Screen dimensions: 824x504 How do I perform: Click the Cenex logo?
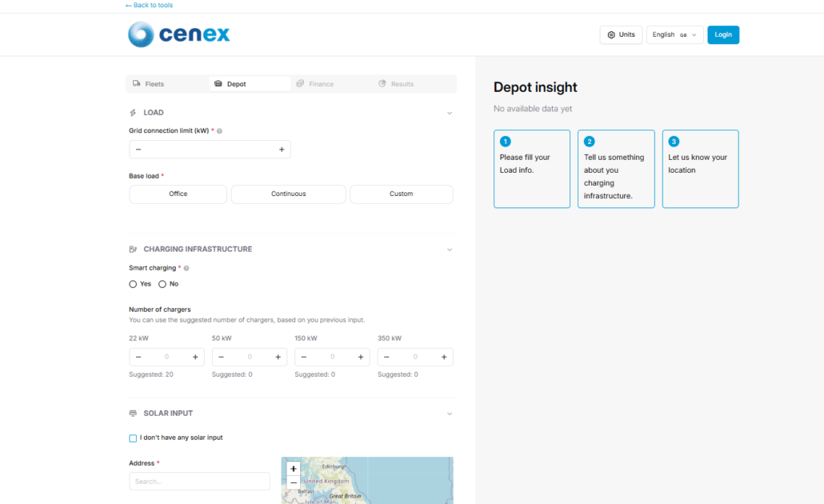tap(178, 34)
